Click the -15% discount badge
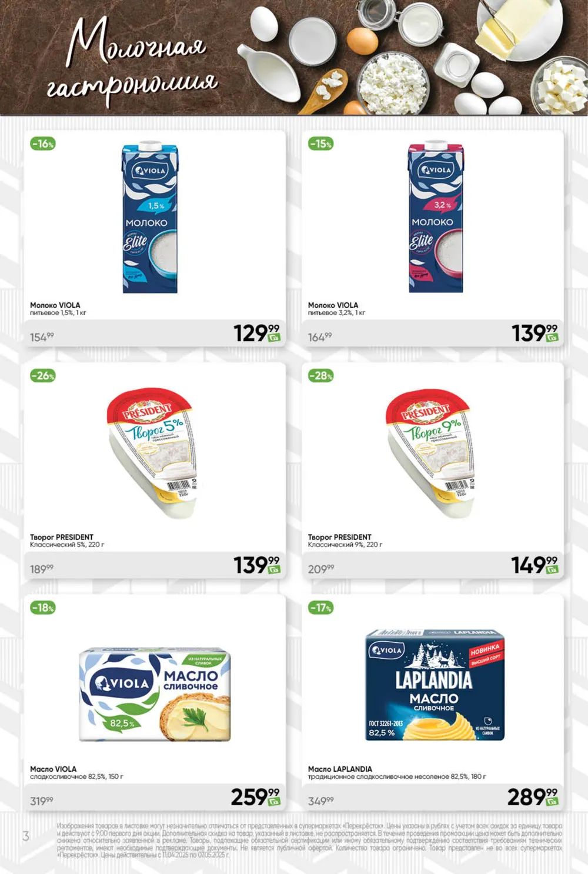This screenshot has height=874, width=588. coord(321,144)
